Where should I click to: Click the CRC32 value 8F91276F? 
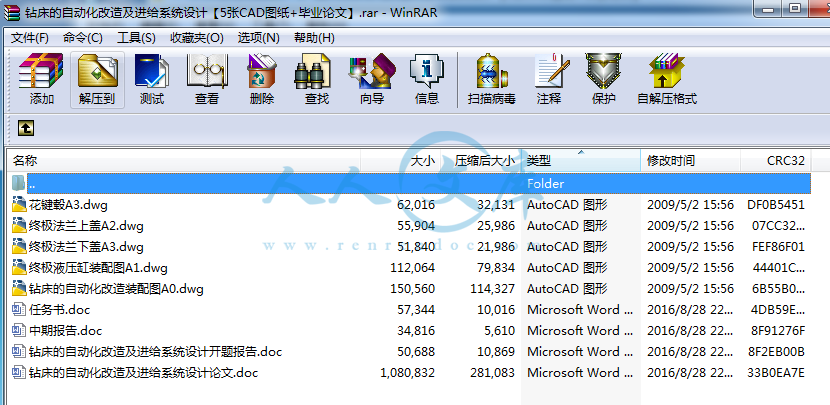click(x=778, y=331)
